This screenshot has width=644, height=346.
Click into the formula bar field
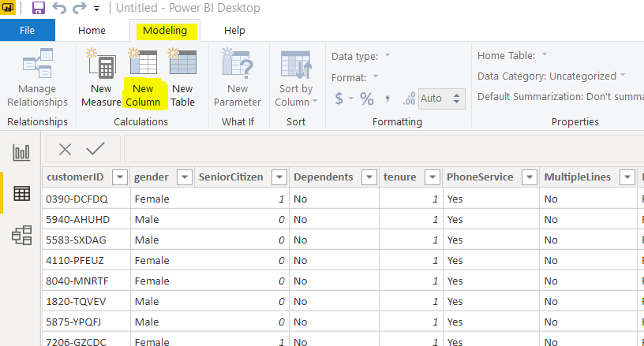coord(384,149)
